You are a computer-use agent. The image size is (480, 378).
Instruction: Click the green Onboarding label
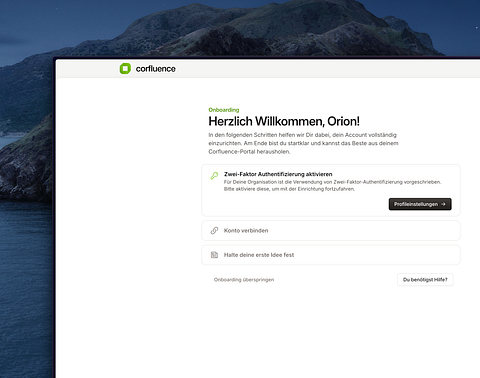(x=224, y=110)
